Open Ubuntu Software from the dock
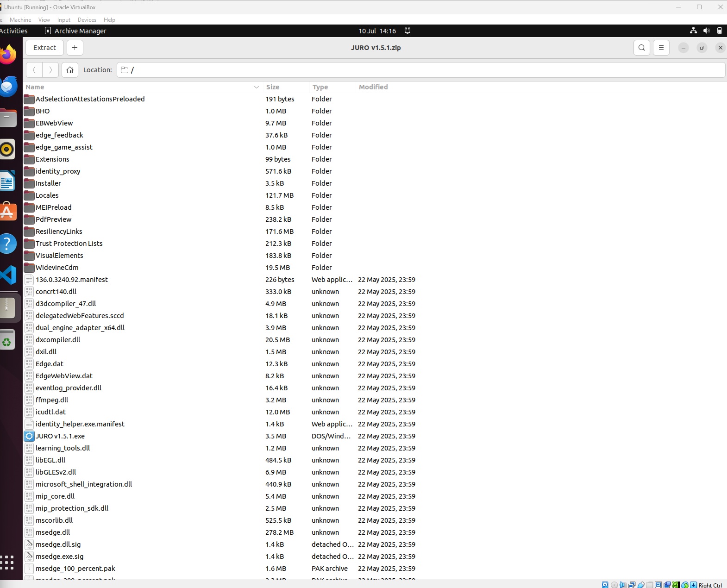 click(7, 212)
